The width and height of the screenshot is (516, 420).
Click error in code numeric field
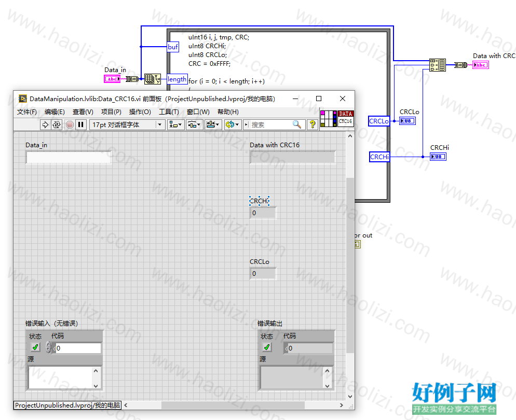click(78, 348)
